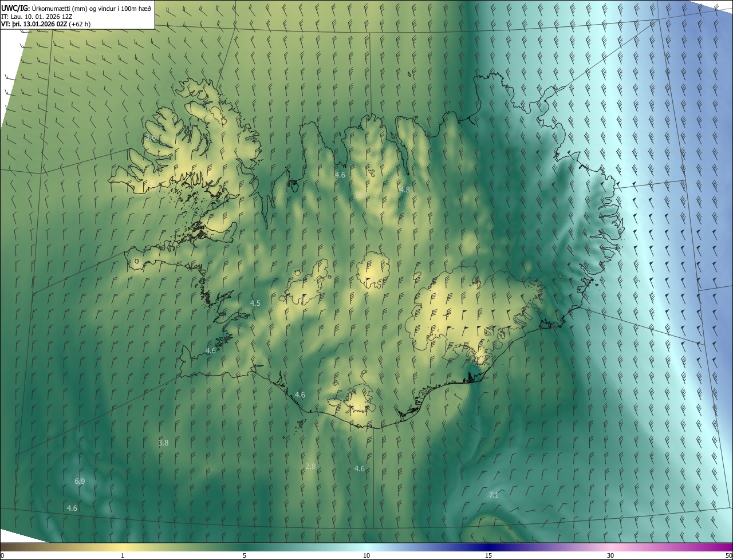This screenshot has height=560, width=733.
Task: Click the map value label '7.1'
Action: point(493,495)
